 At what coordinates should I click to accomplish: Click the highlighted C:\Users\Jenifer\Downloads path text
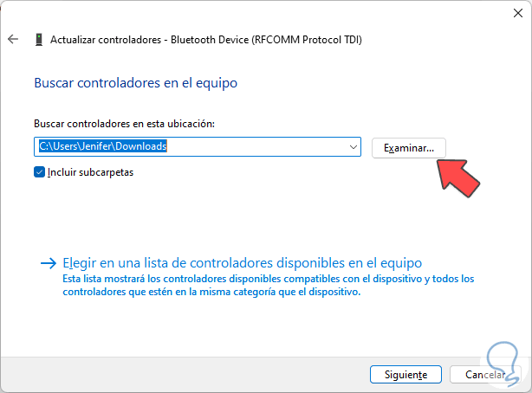[x=101, y=147]
